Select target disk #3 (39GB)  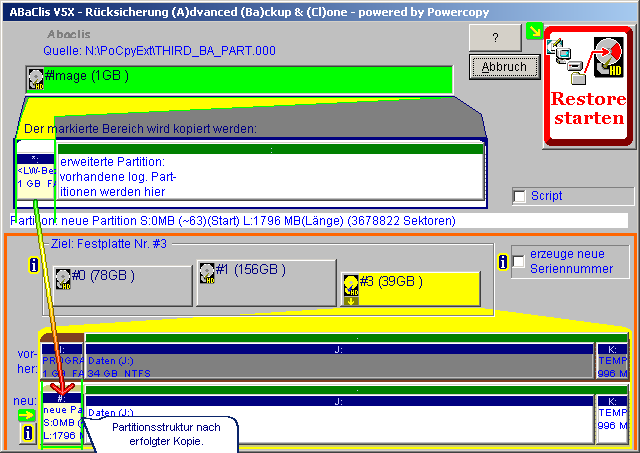coord(410,288)
